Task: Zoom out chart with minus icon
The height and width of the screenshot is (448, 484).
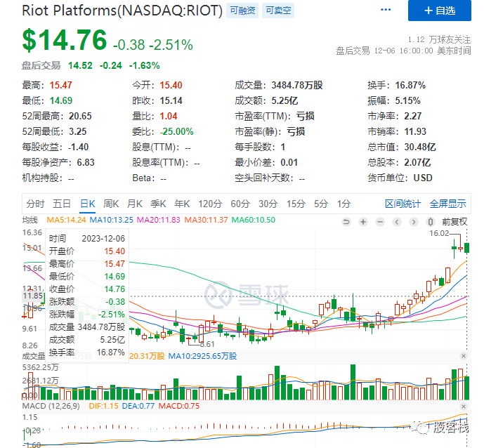Action: tap(380, 221)
